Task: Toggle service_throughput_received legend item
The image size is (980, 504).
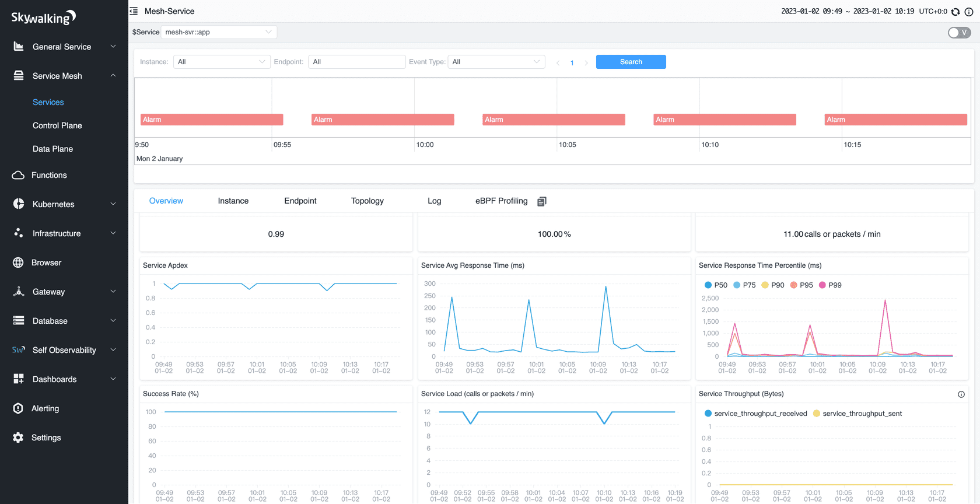Action: tap(755, 414)
